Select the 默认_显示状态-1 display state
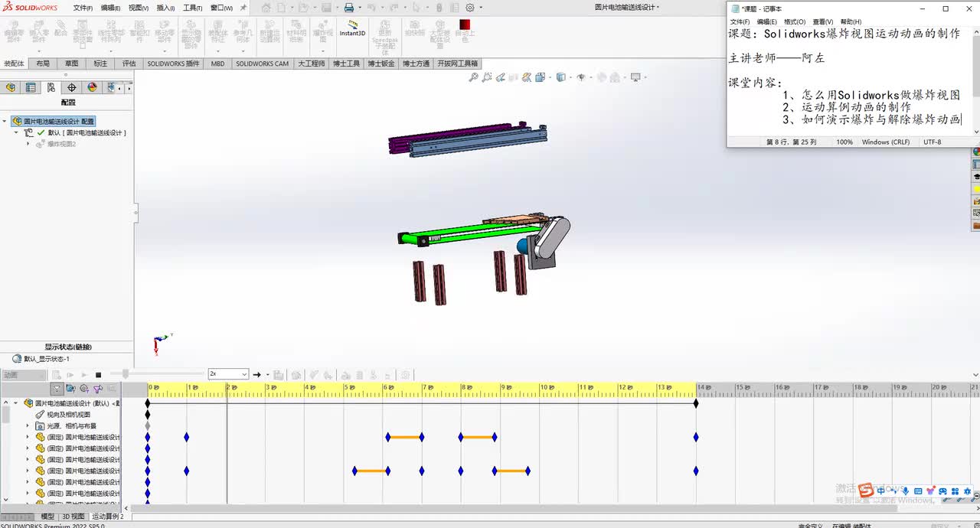Viewport: 980px width, 528px height. [41, 358]
